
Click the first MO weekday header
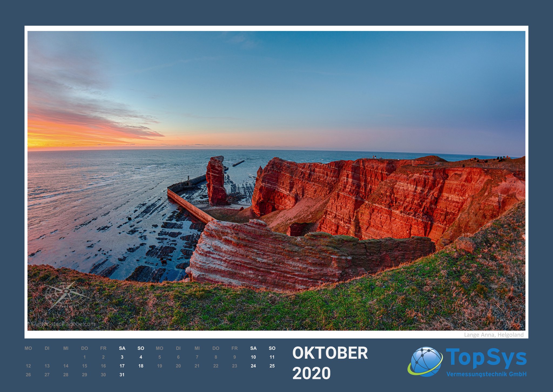coord(28,348)
